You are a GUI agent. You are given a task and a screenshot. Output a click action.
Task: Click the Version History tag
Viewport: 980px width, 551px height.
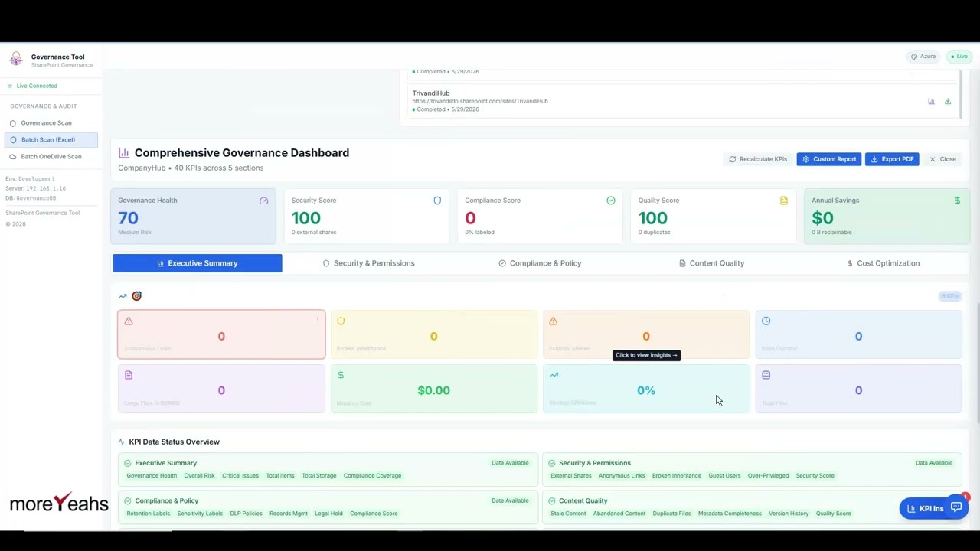789,514
